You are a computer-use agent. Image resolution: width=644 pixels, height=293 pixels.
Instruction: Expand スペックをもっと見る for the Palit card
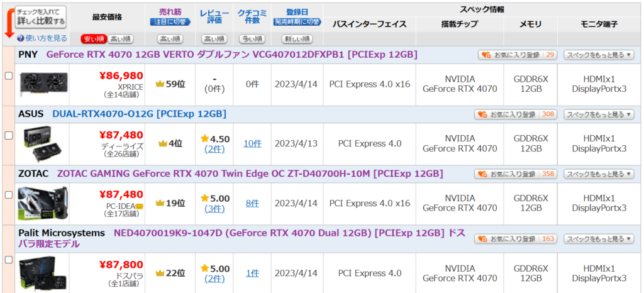(x=598, y=238)
